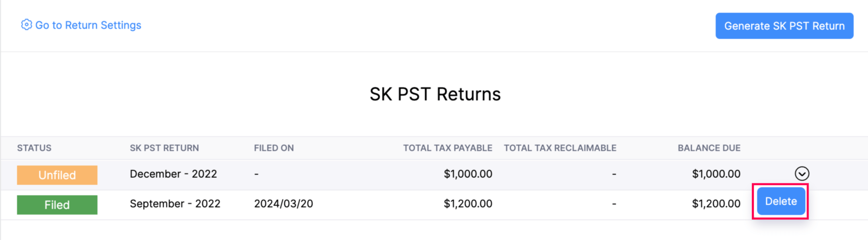Click the FILED ON column header

coord(274,148)
